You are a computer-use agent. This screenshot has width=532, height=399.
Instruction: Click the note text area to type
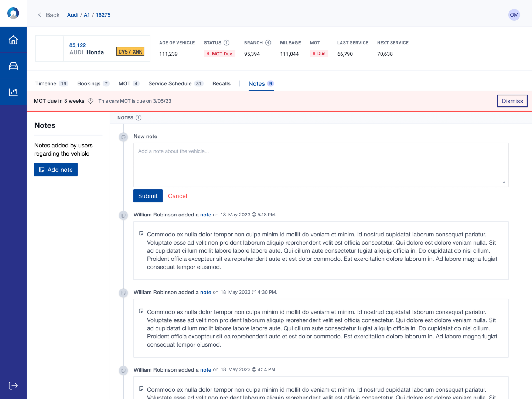click(x=321, y=164)
